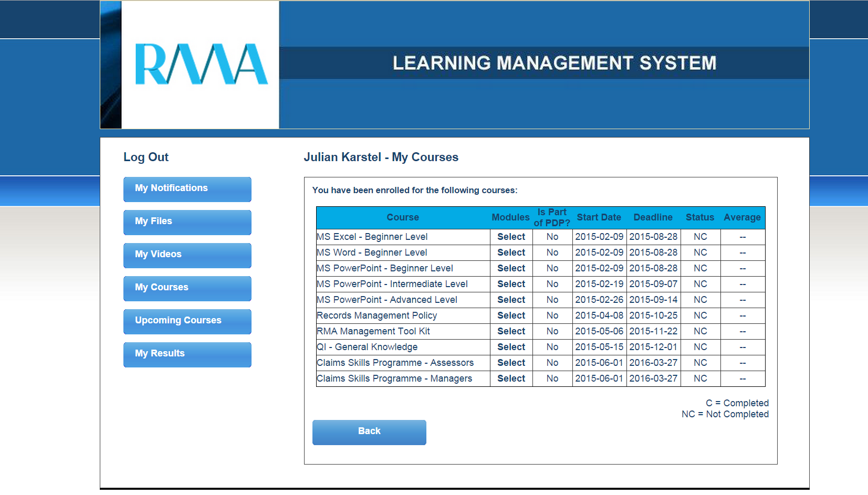Screen dimensions: 868x495
Task: Click Records Management Policy course name
Action: [377, 315]
